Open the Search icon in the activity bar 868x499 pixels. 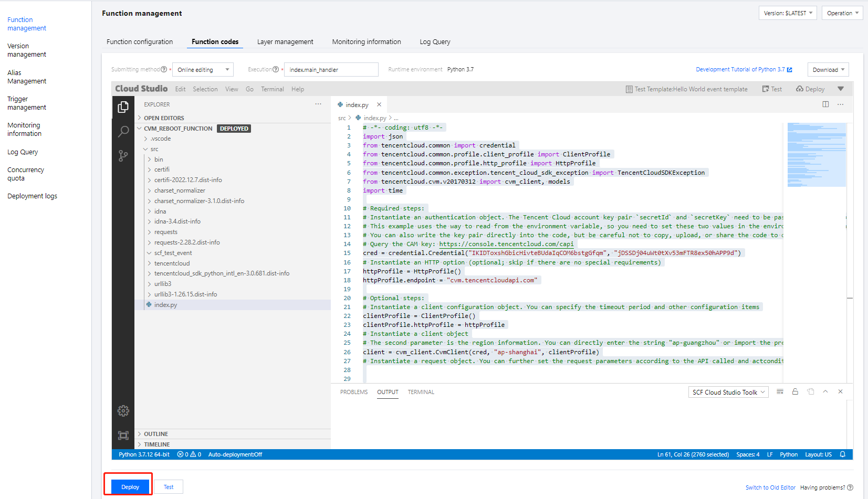(x=123, y=131)
